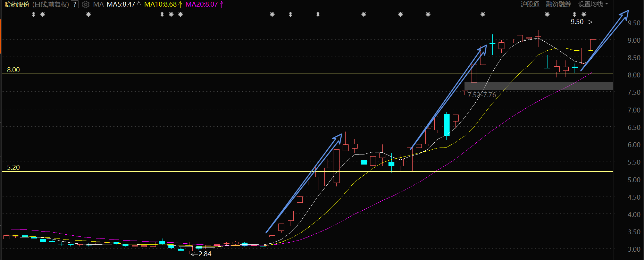This screenshot has width=644, height=260.
Task: Click the 4.00 price axis label
Action: [x=634, y=215]
